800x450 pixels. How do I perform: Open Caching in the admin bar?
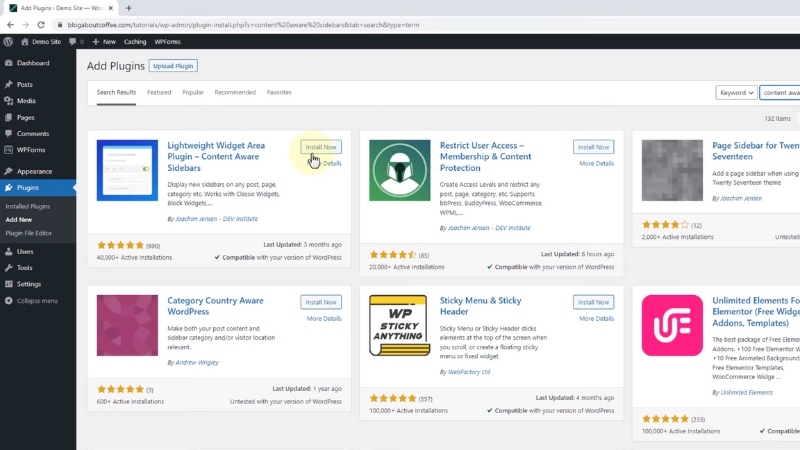135,42
